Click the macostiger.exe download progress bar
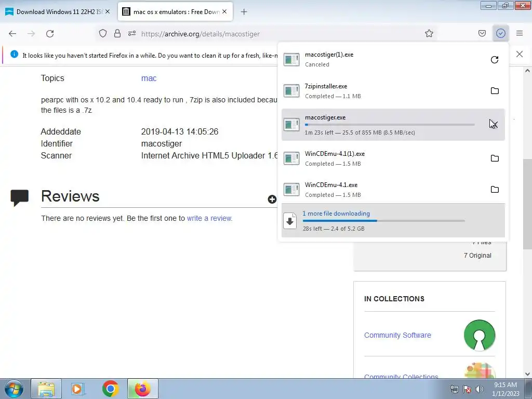 pos(390,125)
